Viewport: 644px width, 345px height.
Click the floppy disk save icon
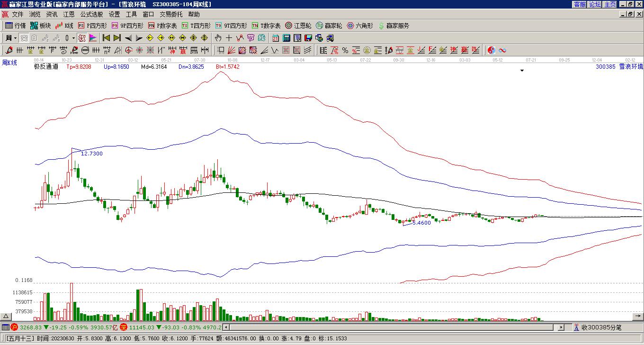tap(308, 38)
